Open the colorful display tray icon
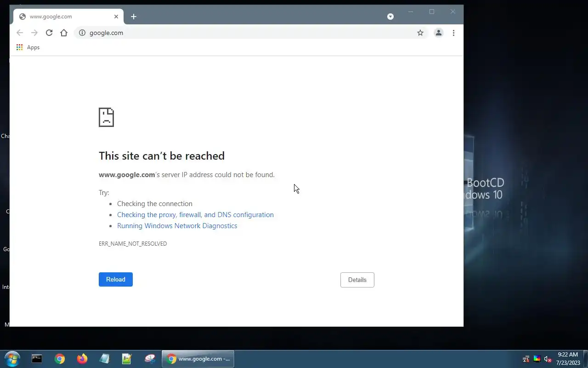588x368 pixels. click(x=537, y=359)
